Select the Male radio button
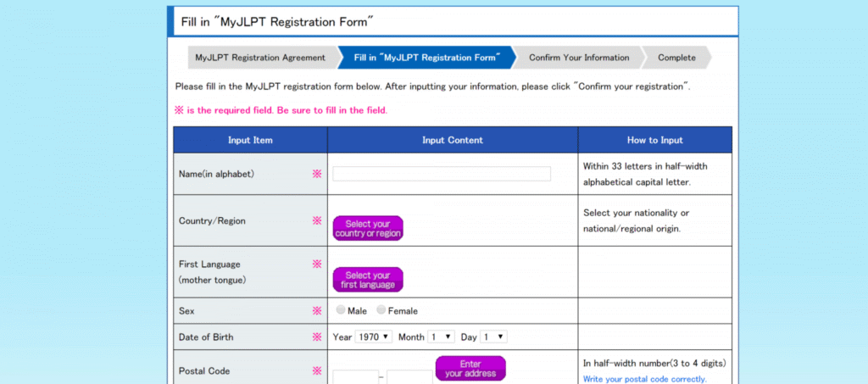Screen dimensions: 868x384 coord(341,310)
